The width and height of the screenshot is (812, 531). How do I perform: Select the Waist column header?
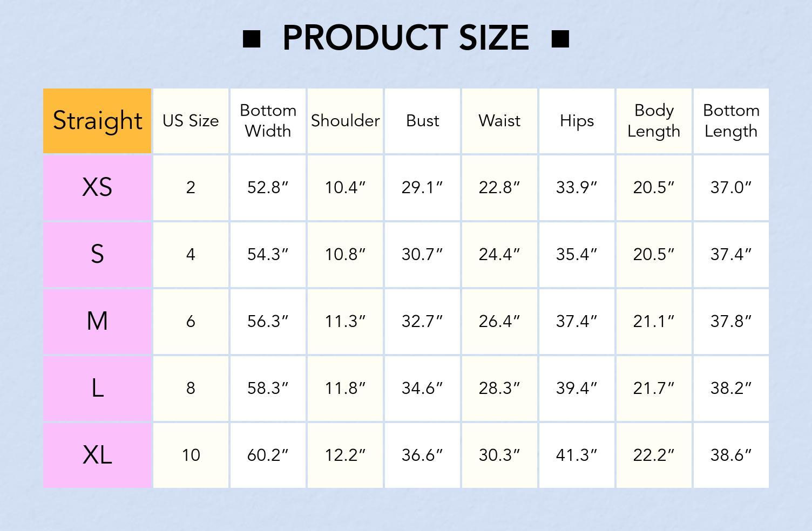point(499,121)
